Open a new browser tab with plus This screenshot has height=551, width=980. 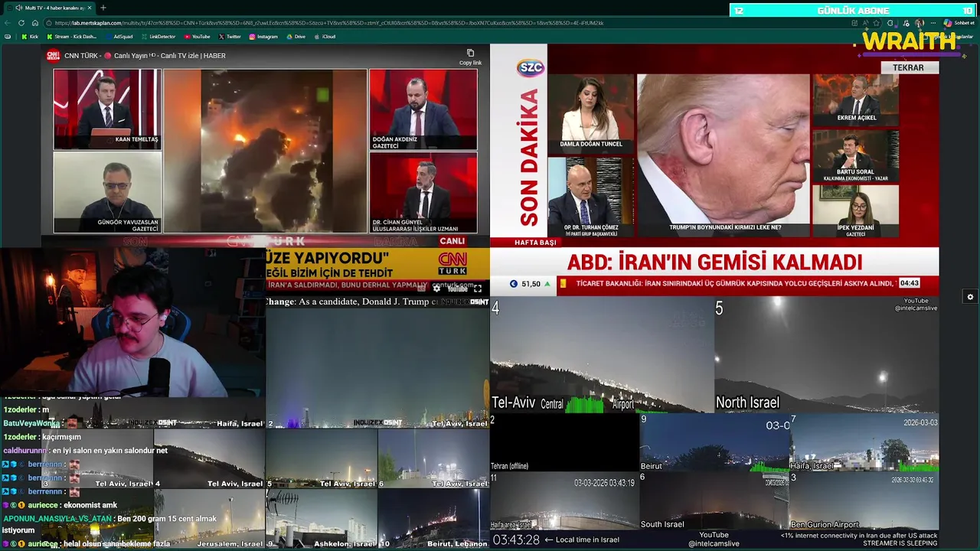tap(103, 8)
